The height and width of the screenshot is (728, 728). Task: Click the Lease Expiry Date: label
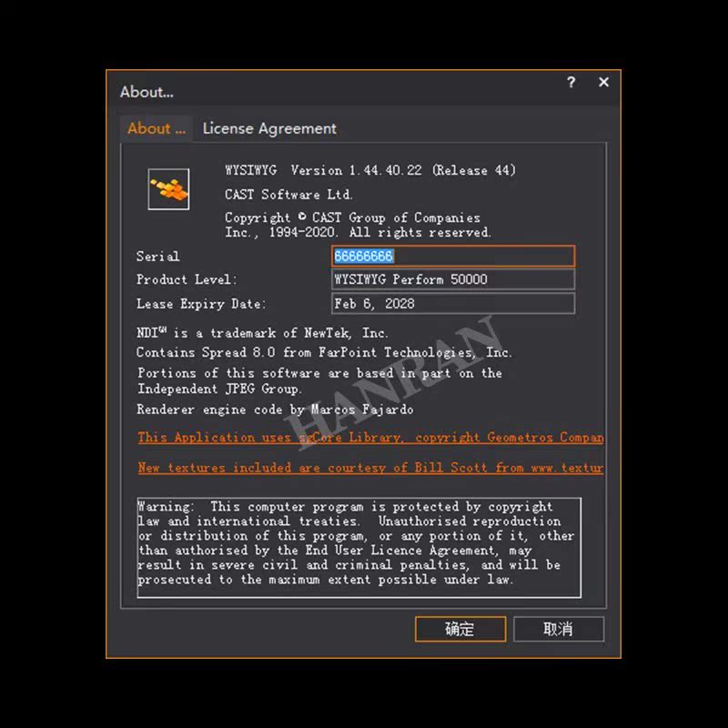click(201, 304)
